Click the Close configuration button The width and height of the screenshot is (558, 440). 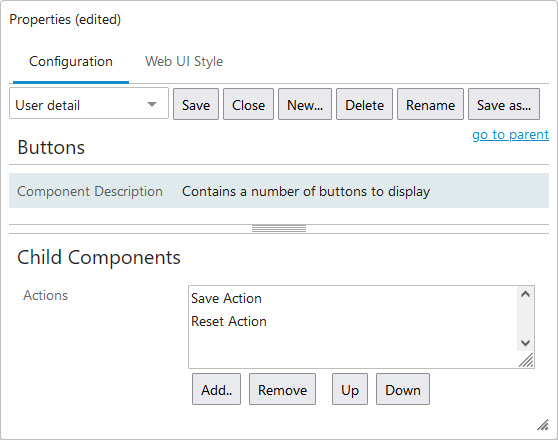[x=248, y=104]
